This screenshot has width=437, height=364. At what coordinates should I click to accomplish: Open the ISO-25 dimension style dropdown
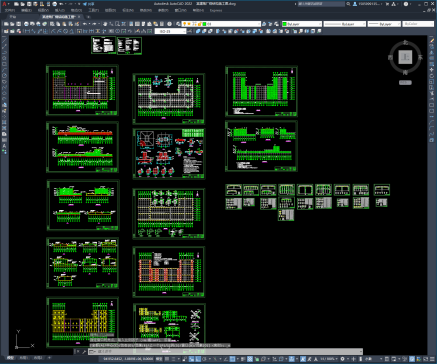(170, 31)
